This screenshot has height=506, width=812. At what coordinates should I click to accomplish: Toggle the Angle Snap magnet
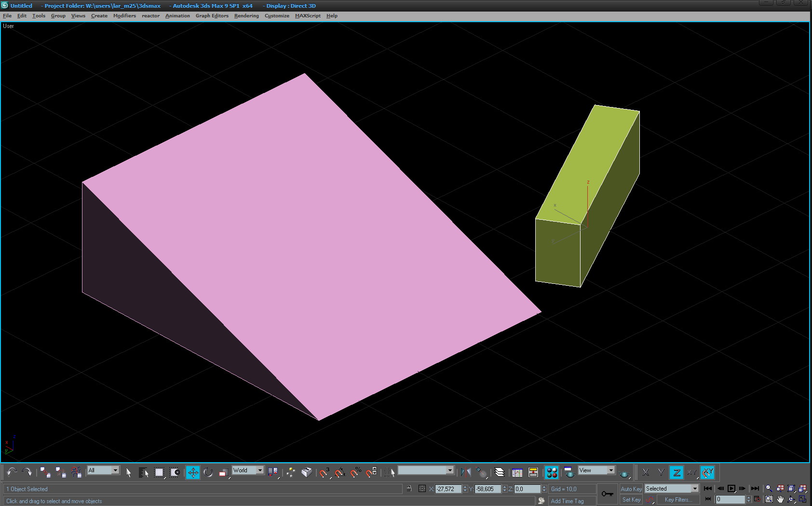pos(340,472)
